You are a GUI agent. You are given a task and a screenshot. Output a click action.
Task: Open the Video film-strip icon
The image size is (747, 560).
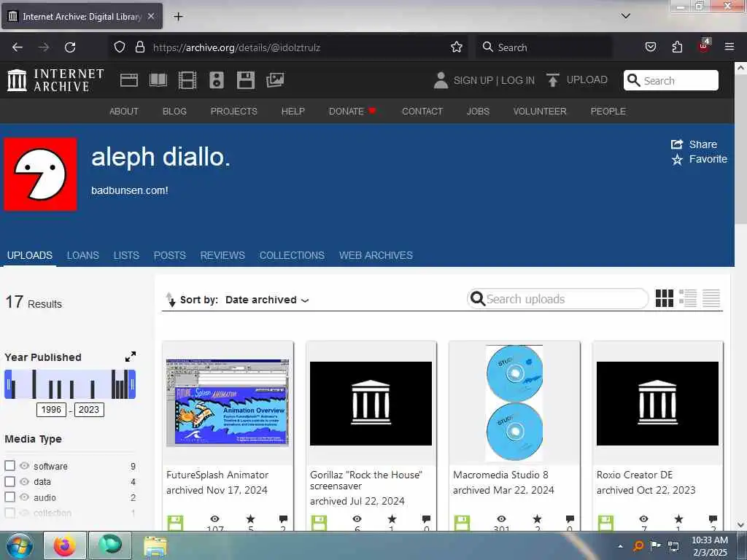click(187, 80)
